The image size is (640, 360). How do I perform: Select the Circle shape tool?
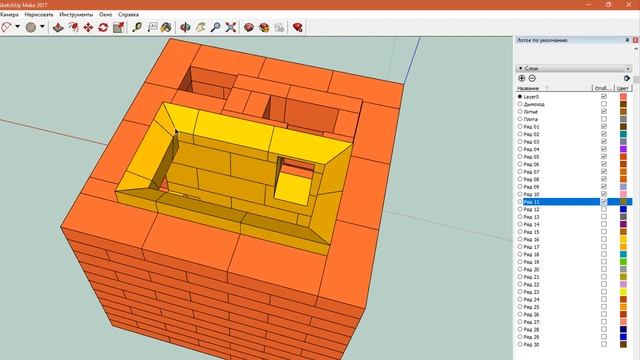pyautogui.click(x=31, y=27)
